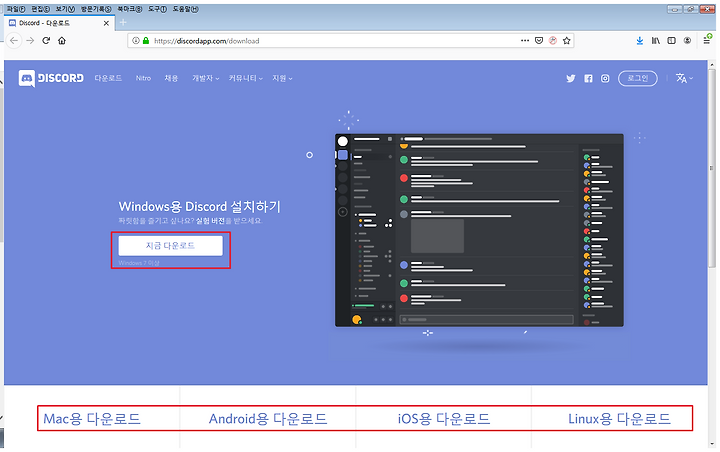This screenshot has height=452, width=720.
Task: Open the 도움말 menu
Action: point(186,9)
